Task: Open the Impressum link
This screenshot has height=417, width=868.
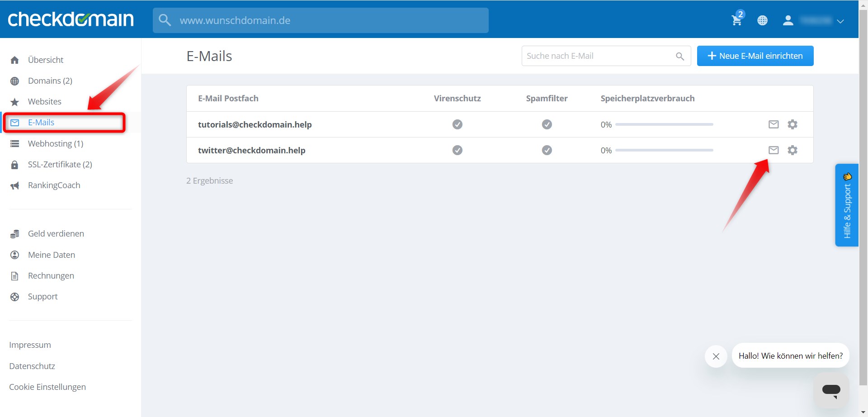Action: tap(30, 345)
